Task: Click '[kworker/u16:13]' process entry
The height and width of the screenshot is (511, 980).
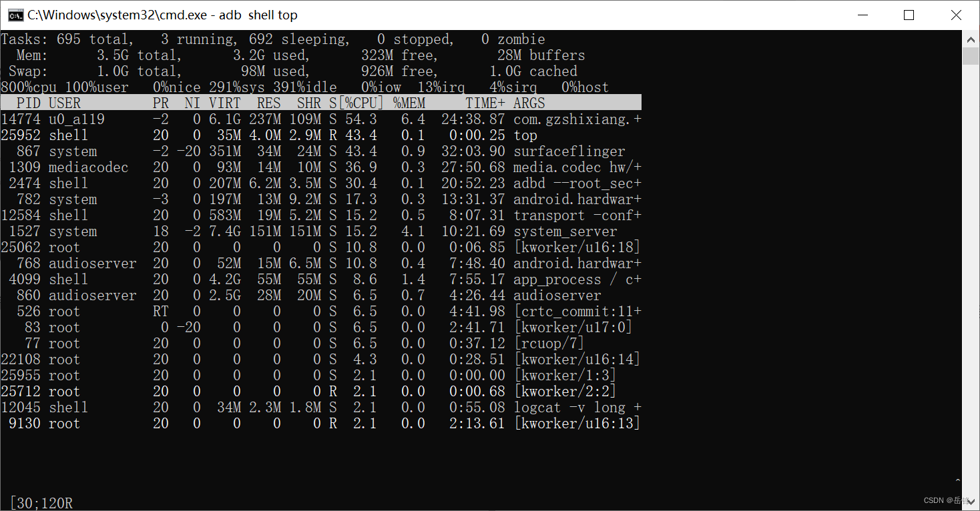Action: click(577, 424)
